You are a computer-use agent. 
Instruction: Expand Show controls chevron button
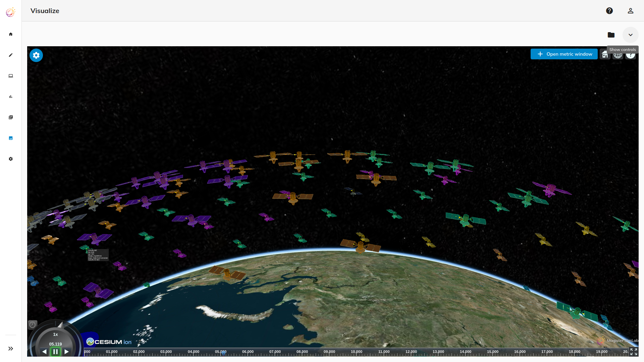point(631,35)
